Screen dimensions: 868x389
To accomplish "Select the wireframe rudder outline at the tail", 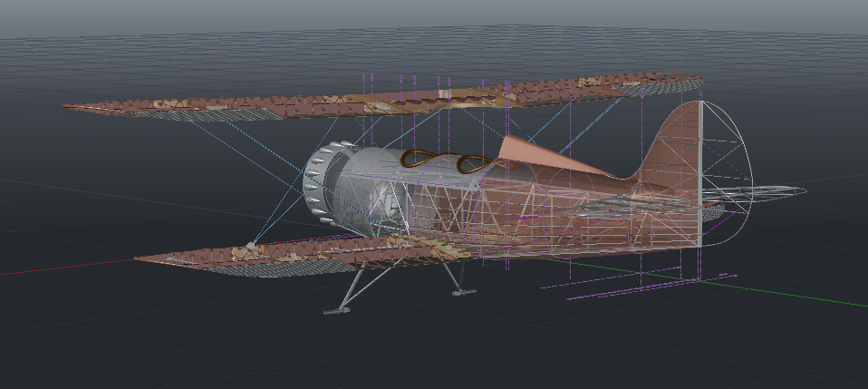I will click(x=727, y=171).
